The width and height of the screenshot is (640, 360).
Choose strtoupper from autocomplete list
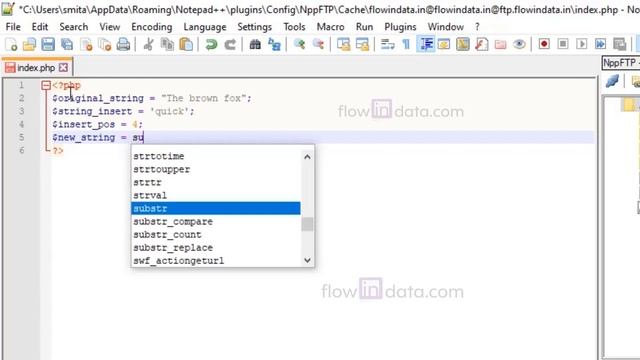pos(216,169)
